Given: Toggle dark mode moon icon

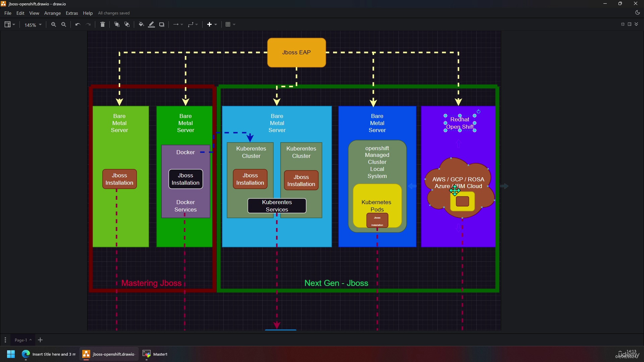Looking at the screenshot, I should (x=638, y=12).
